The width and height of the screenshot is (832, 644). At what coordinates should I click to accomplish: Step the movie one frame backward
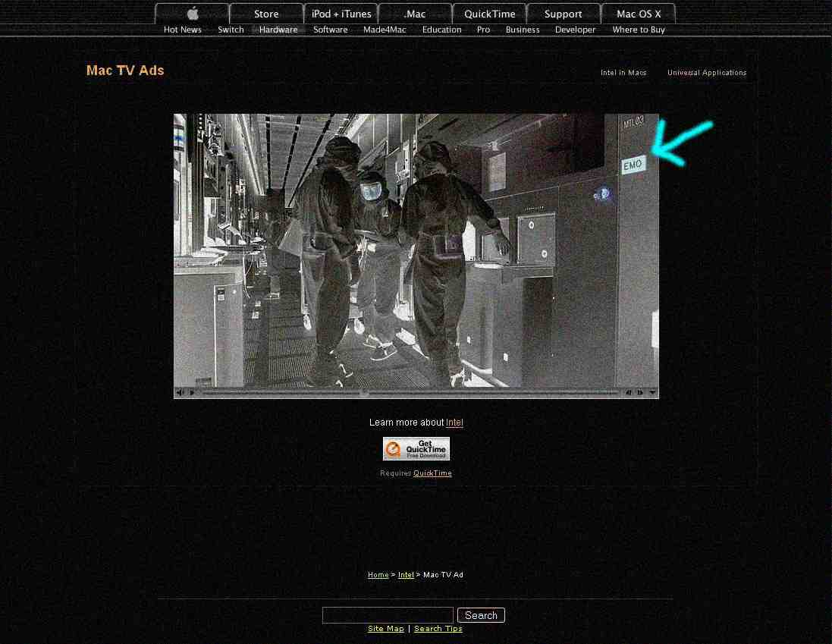click(x=629, y=393)
